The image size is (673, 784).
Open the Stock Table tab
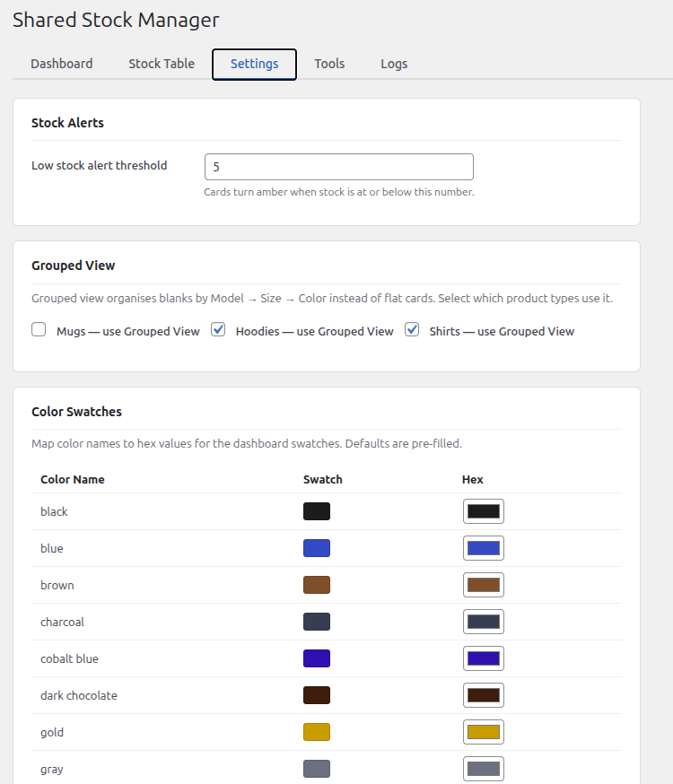pyautogui.click(x=162, y=64)
